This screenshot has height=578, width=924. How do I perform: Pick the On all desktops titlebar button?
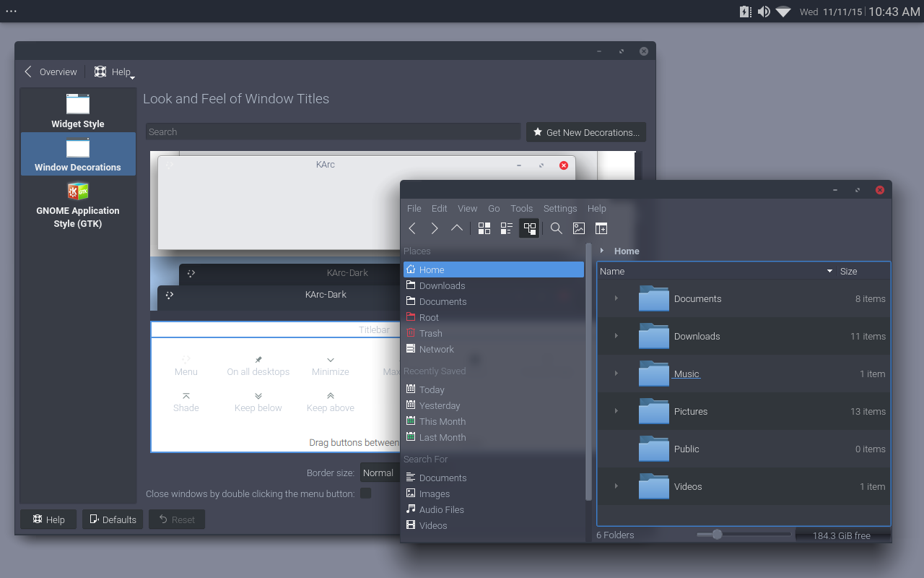point(258,366)
